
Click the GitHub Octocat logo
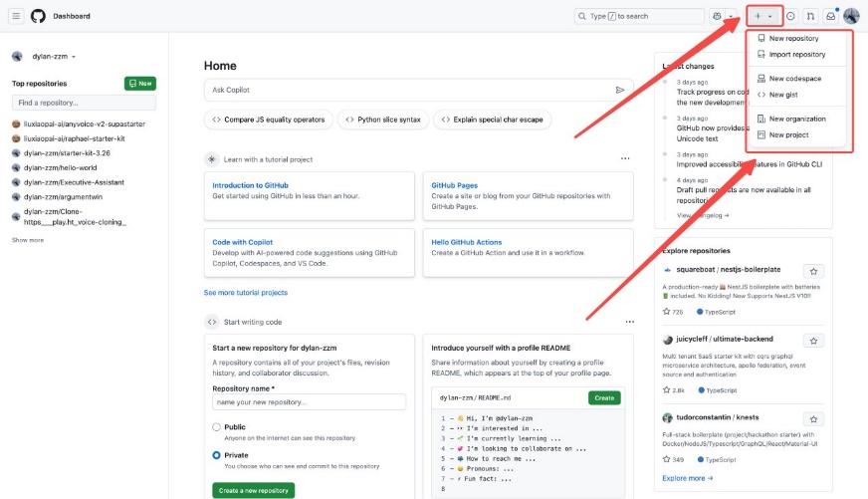coord(38,16)
